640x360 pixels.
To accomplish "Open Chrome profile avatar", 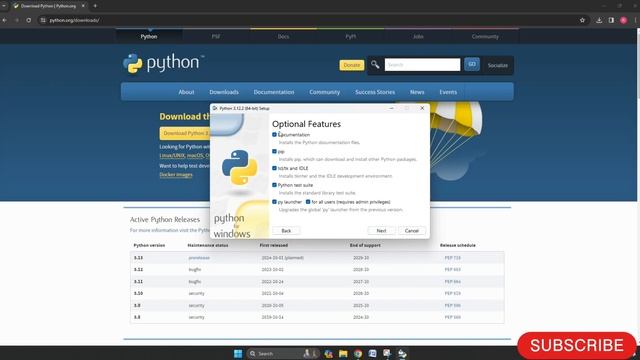I will point(623,20).
